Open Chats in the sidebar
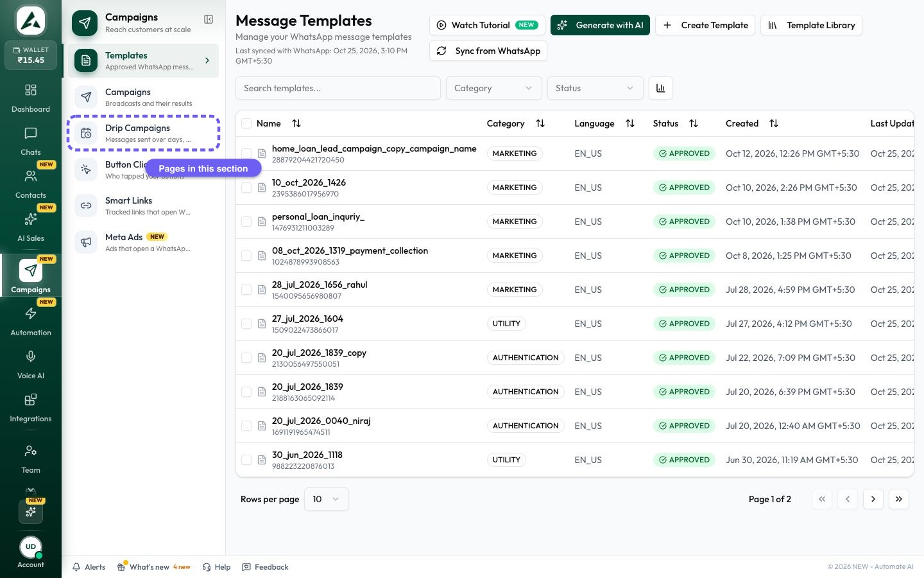Viewport: 924px width, 578px height. point(31,141)
